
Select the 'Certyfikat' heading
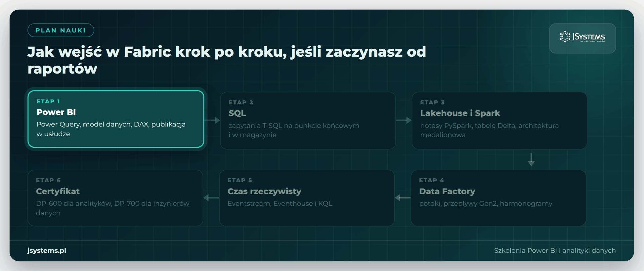58,191
